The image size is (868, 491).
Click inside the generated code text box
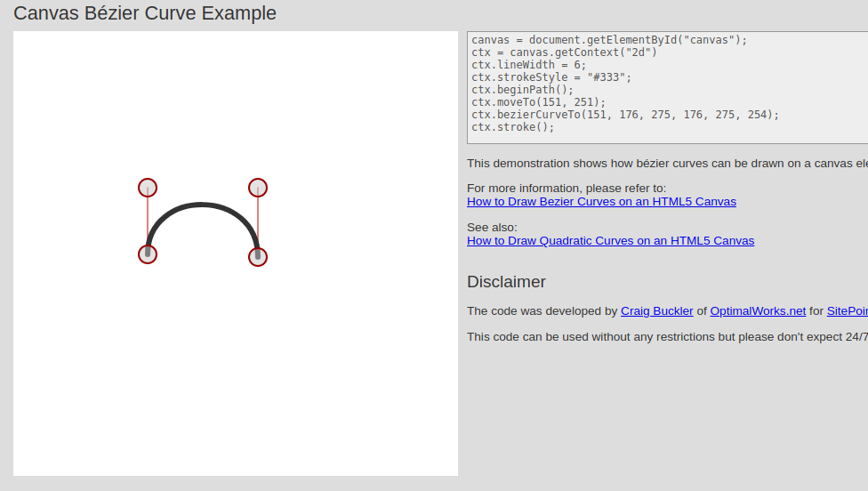[x=667, y=87]
